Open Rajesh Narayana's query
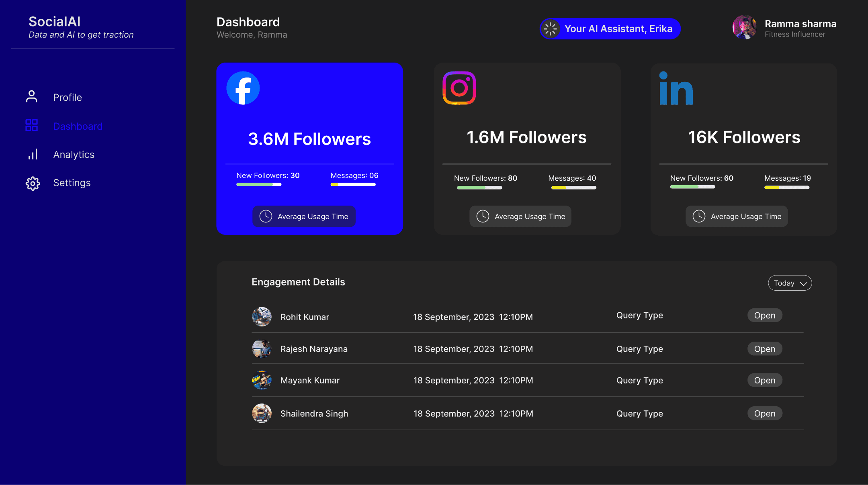 pyautogui.click(x=765, y=349)
